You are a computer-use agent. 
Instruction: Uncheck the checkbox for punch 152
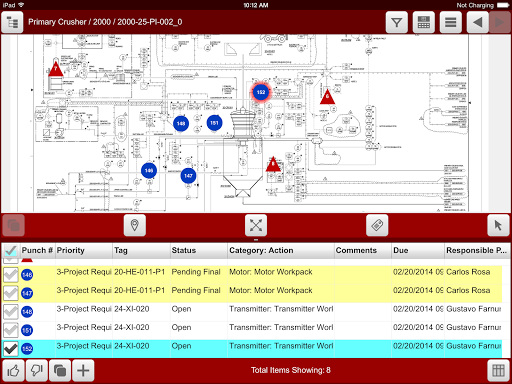click(x=11, y=349)
